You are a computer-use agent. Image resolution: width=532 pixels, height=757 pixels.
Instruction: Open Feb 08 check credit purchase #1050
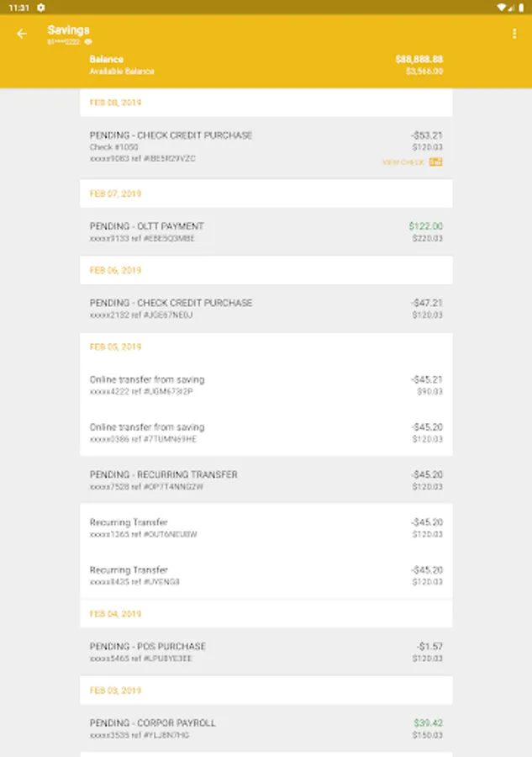pyautogui.click(x=266, y=146)
